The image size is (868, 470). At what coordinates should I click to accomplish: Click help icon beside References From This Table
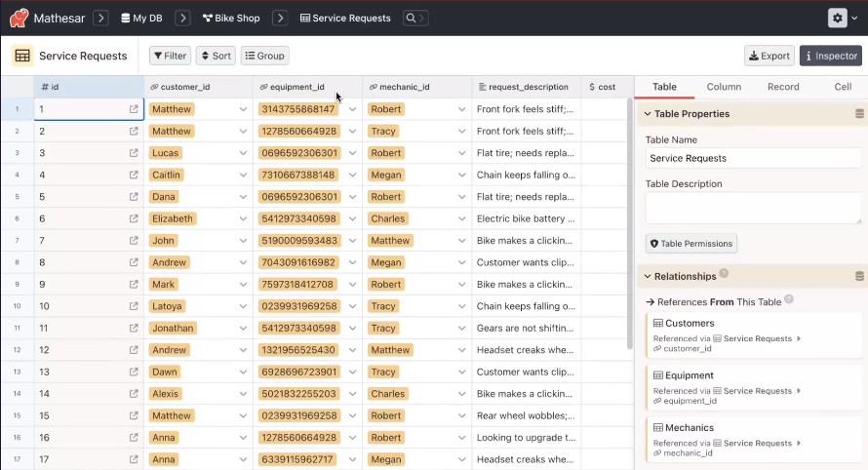coord(789,299)
